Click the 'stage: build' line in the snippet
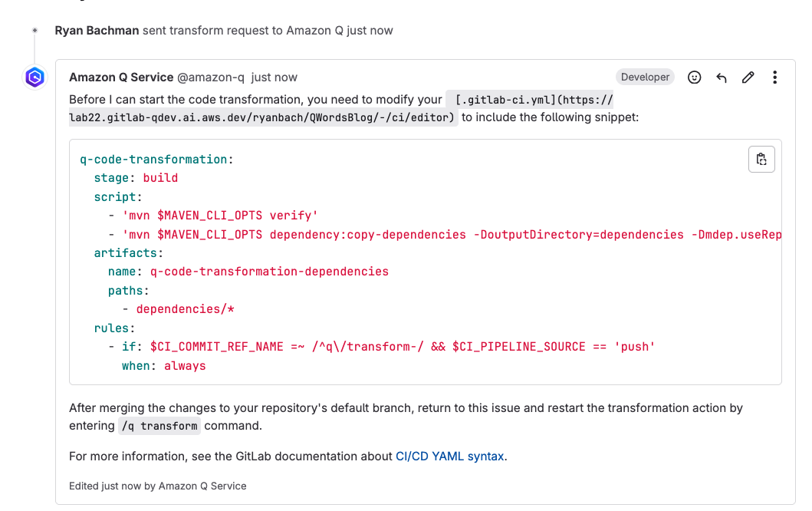 click(138, 177)
